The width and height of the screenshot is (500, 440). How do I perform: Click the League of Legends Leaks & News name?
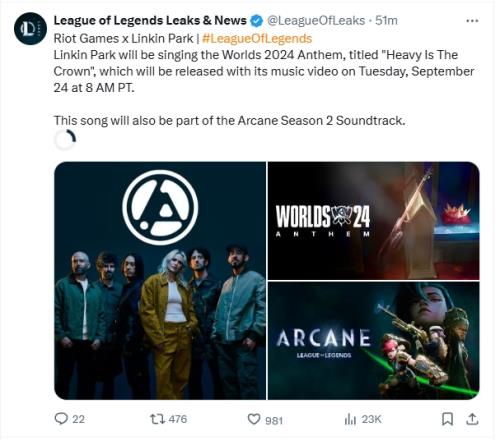150,20
